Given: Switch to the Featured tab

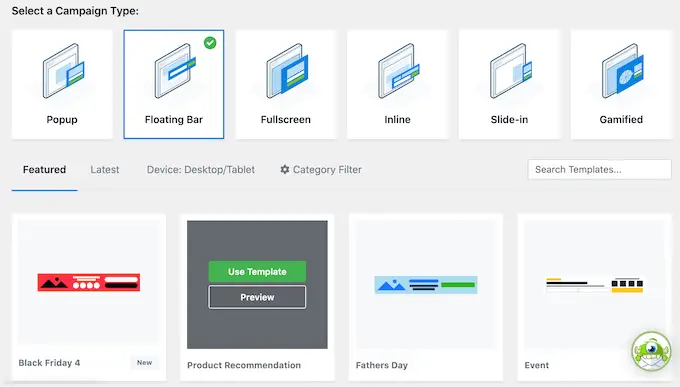Looking at the screenshot, I should 44,170.
